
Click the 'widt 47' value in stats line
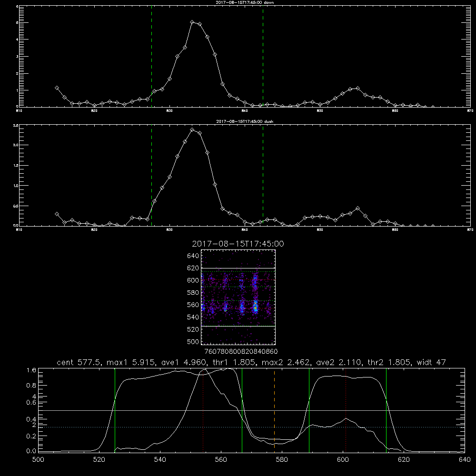click(431, 362)
